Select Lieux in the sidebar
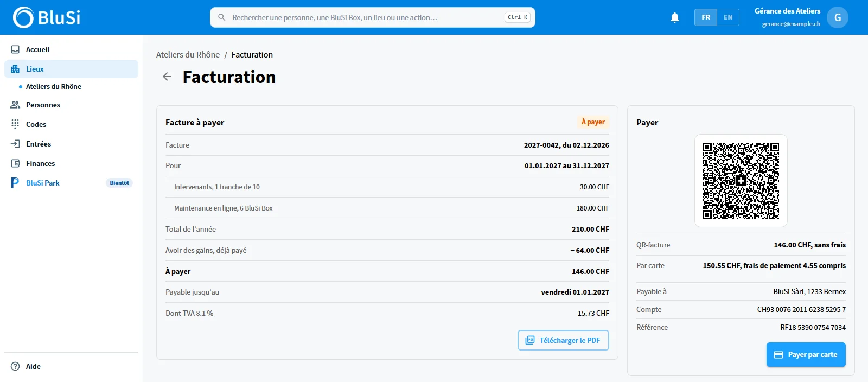 tap(71, 69)
